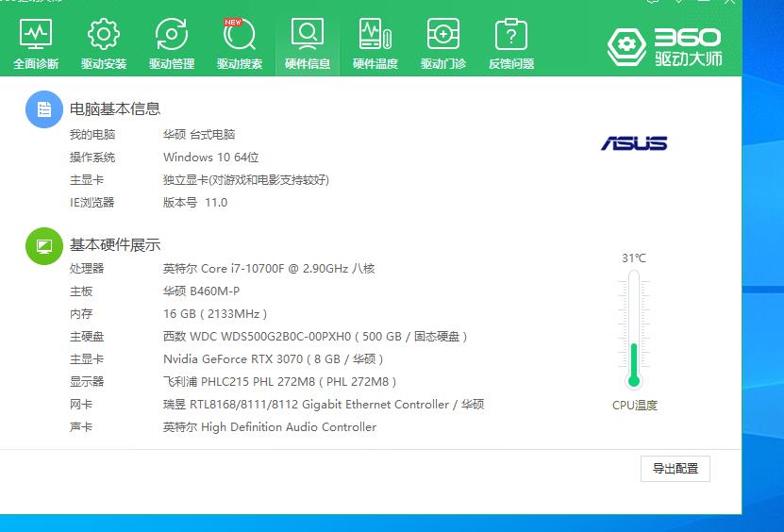This screenshot has width=784, height=532.
Task: Click the 31℃ temperature reading
Action: point(633,258)
